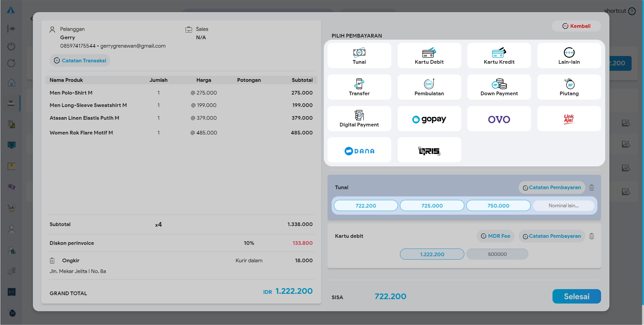
Task: Select the 725.000 quick amount
Action: (x=432, y=206)
